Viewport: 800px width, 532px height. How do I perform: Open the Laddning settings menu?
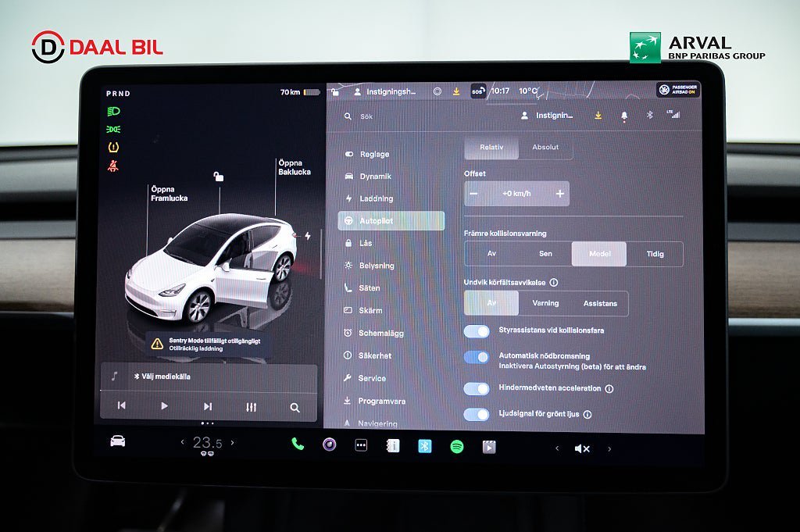(x=376, y=198)
